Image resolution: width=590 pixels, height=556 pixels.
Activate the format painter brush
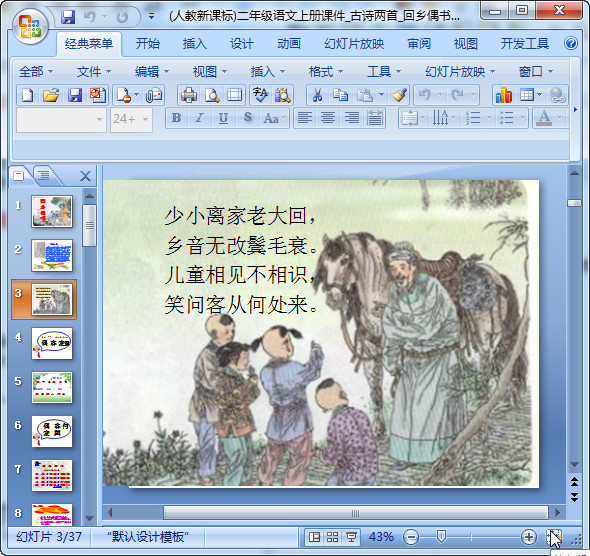[399, 95]
